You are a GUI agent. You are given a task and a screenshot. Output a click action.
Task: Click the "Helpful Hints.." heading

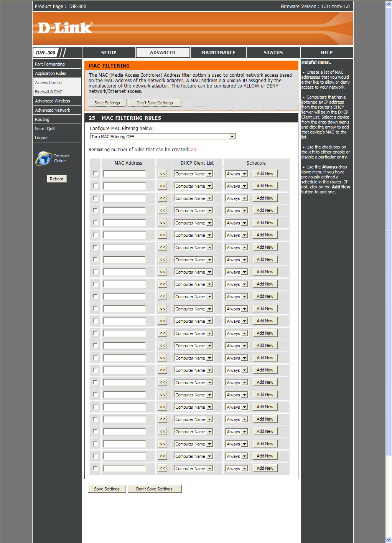pyautogui.click(x=316, y=62)
